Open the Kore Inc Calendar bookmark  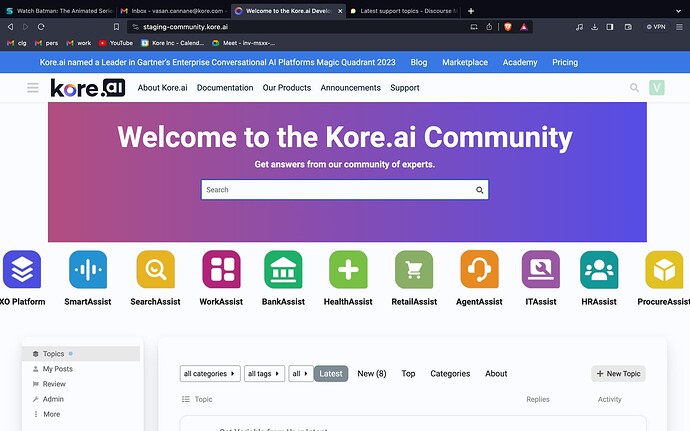click(x=172, y=43)
